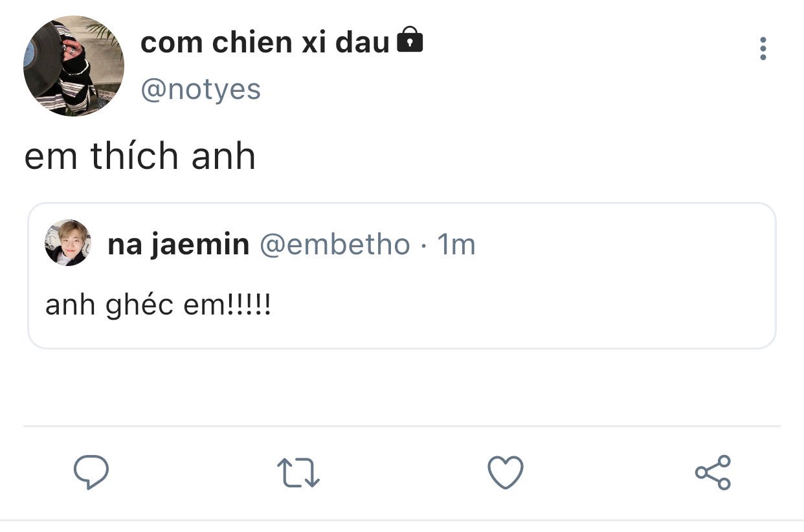Click the display name "com chien xi dau"
Screen dimensions: 804x532
click(x=265, y=43)
